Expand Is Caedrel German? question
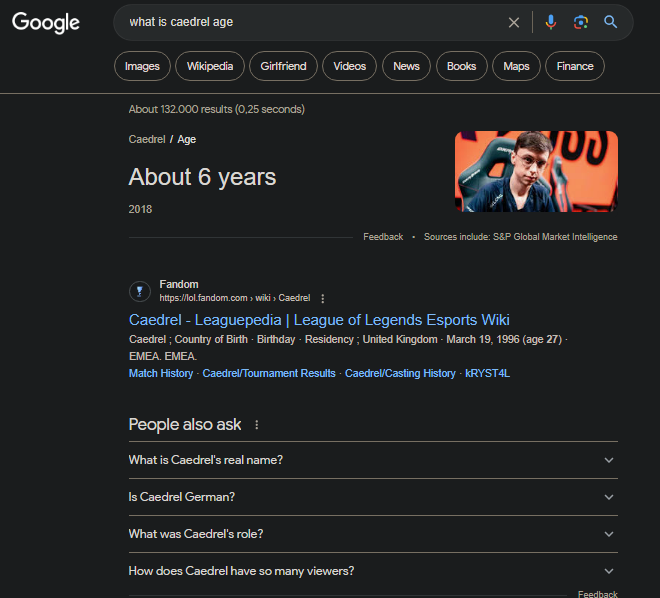Image resolution: width=660 pixels, height=598 pixels. (x=373, y=497)
